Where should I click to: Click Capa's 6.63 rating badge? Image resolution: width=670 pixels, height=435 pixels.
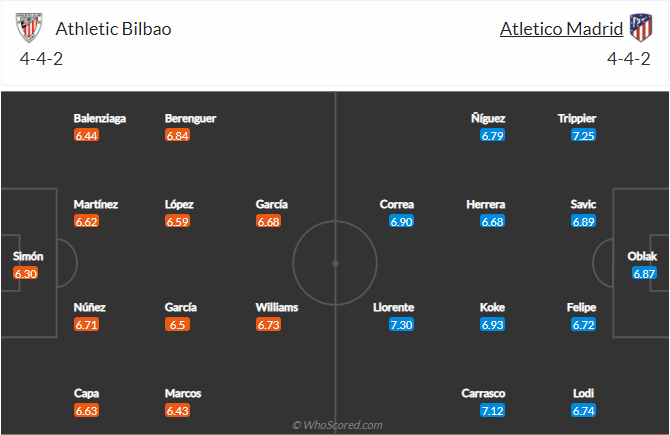(86, 411)
